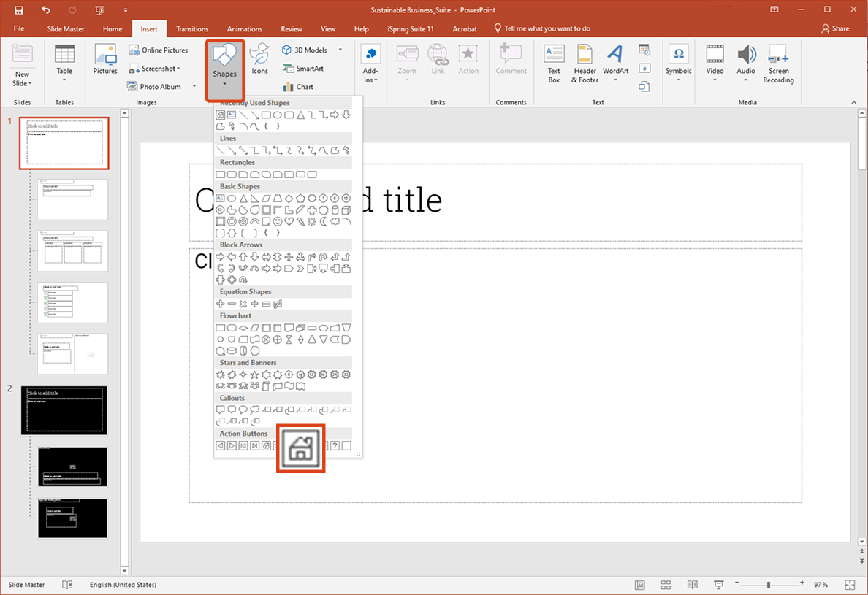Viewport: 868px width, 595px height.
Task: Select the first slide master thumbnail
Action: (64, 142)
